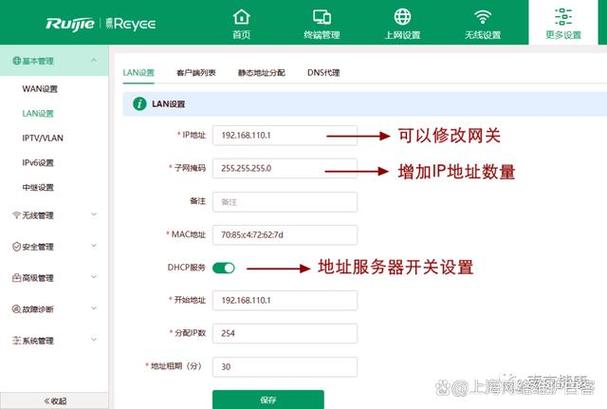This screenshot has width=607, height=409.
Task: Switch to the 静态地址分配 tab
Action: click(x=261, y=72)
